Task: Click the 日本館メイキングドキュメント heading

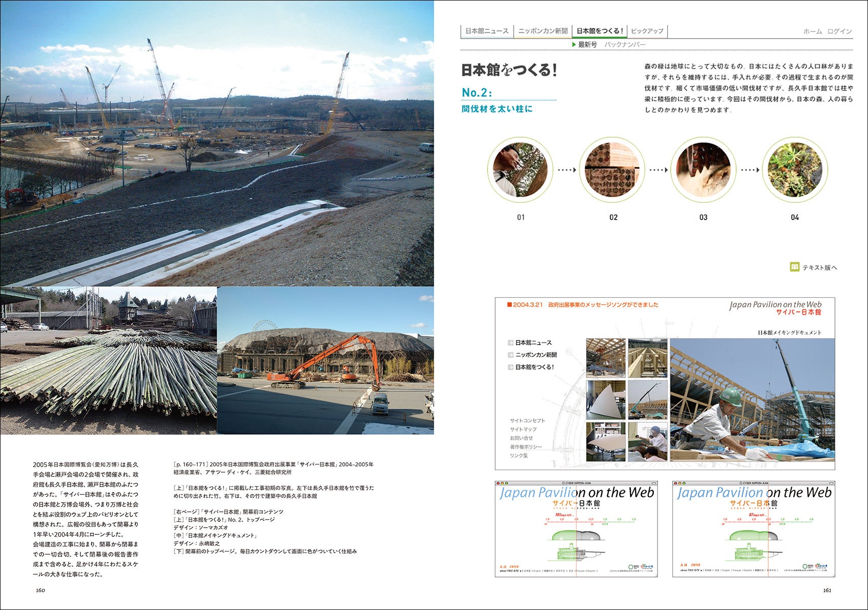Action: [x=789, y=332]
